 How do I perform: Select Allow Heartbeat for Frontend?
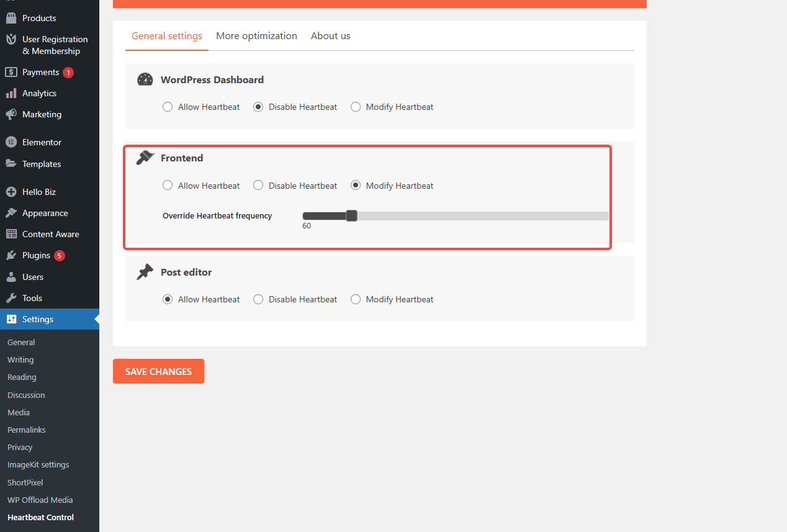click(x=168, y=185)
